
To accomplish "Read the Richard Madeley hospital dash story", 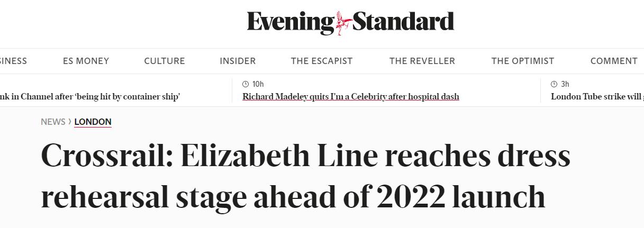I will (x=351, y=97).
